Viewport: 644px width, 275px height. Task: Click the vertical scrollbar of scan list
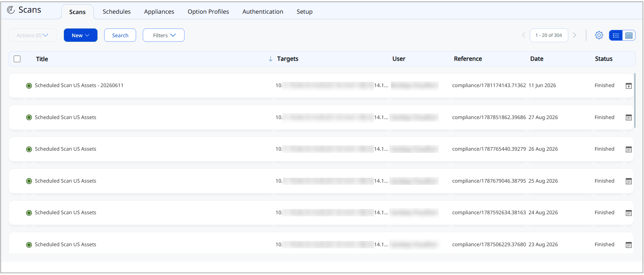coord(635,100)
